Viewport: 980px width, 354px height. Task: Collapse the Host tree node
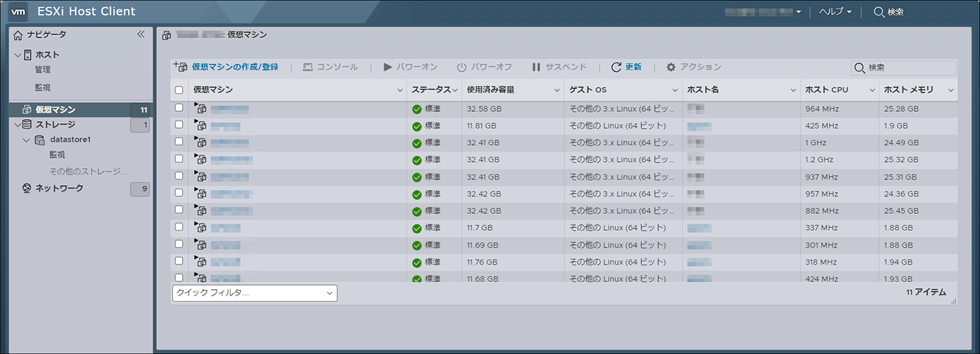18,55
